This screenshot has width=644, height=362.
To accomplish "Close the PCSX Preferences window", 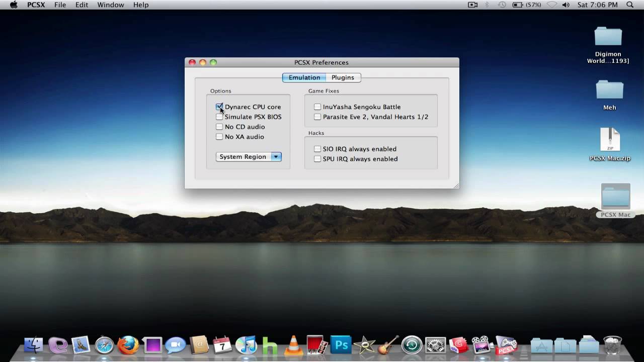I will [192, 62].
